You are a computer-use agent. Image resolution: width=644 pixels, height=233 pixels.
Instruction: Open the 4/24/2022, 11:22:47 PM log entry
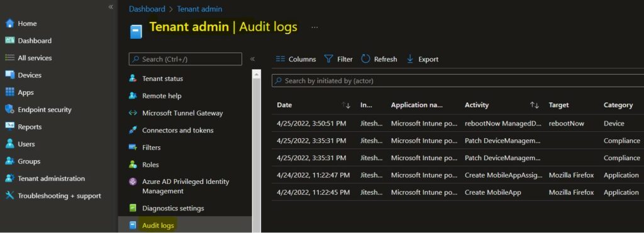click(x=458, y=175)
